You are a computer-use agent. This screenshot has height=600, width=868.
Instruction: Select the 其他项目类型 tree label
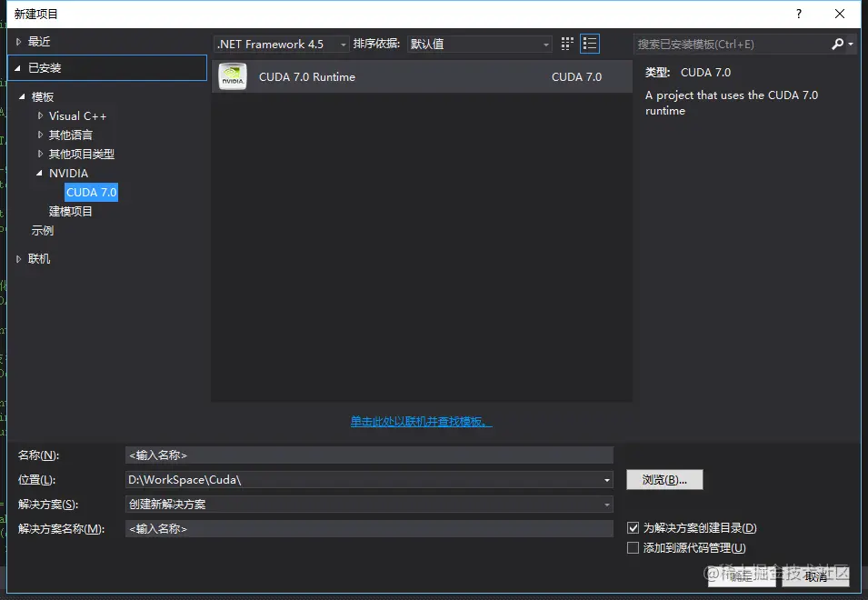pos(82,154)
